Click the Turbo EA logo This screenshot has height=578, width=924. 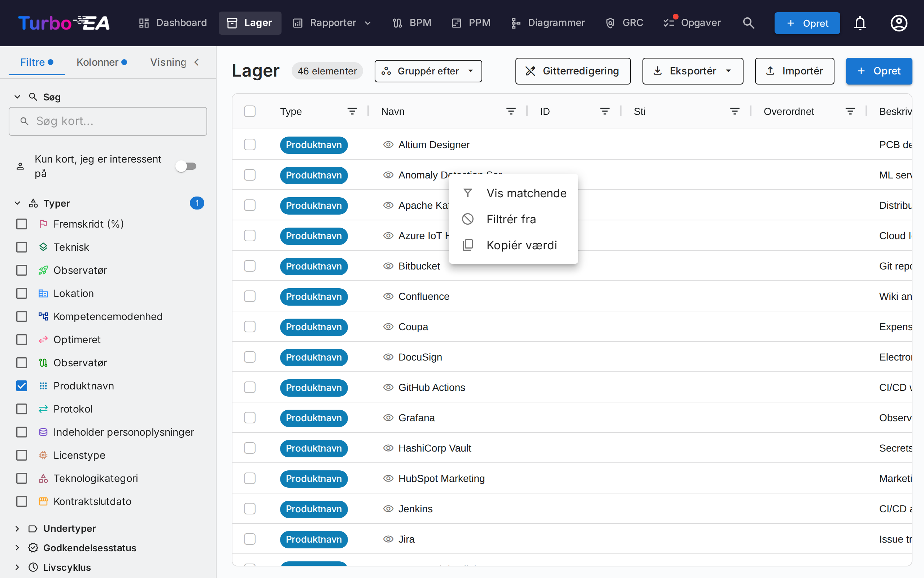coord(64,23)
